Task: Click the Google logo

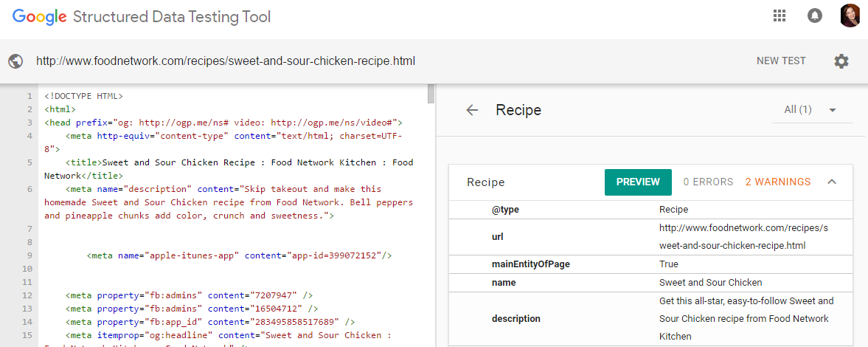Action: click(39, 16)
